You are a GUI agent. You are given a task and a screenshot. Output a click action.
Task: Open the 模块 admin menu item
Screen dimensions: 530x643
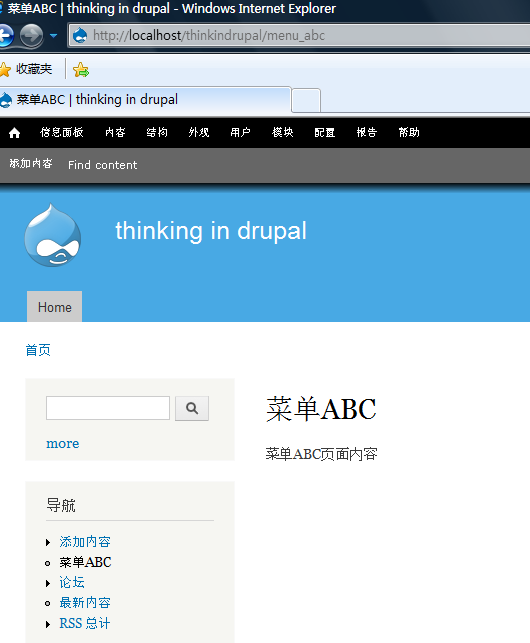(283, 132)
